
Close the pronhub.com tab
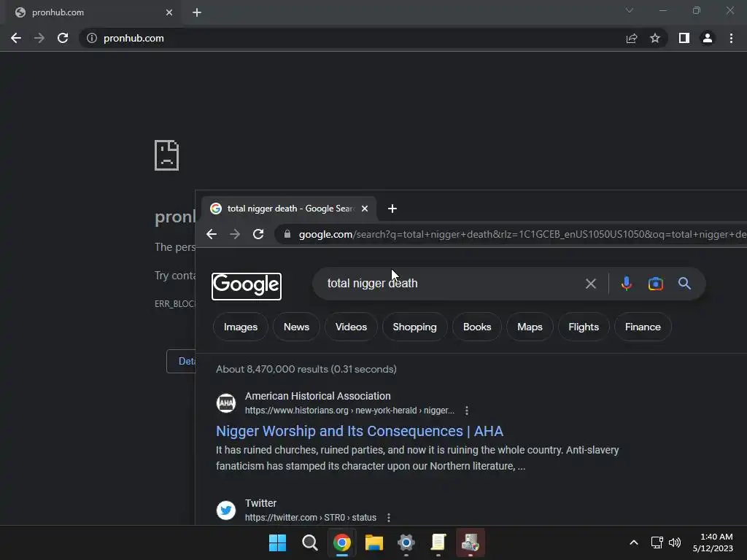click(x=169, y=12)
